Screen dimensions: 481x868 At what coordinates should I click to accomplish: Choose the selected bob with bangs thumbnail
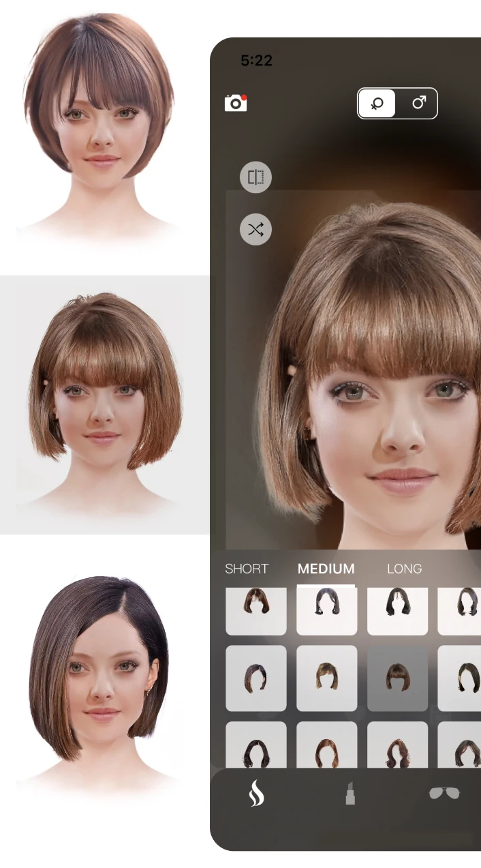click(x=397, y=678)
